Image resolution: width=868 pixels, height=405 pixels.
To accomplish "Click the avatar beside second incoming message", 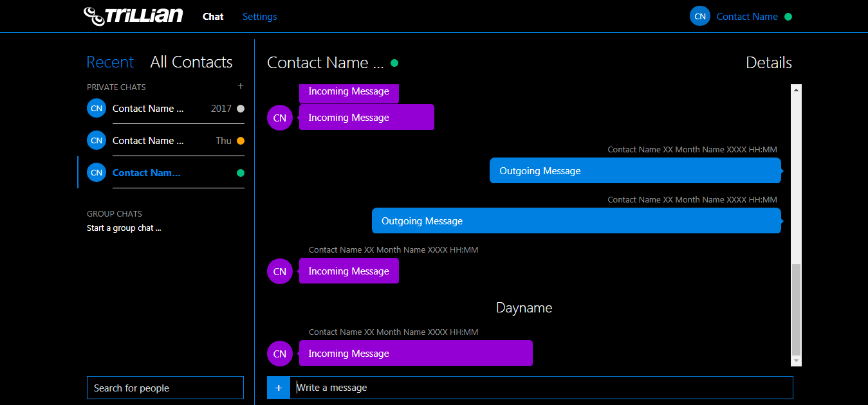I will [x=280, y=118].
